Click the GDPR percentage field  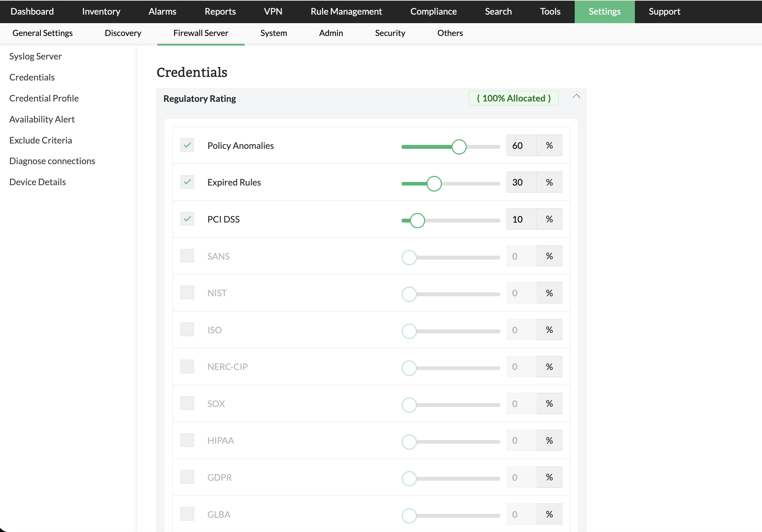[x=522, y=477]
